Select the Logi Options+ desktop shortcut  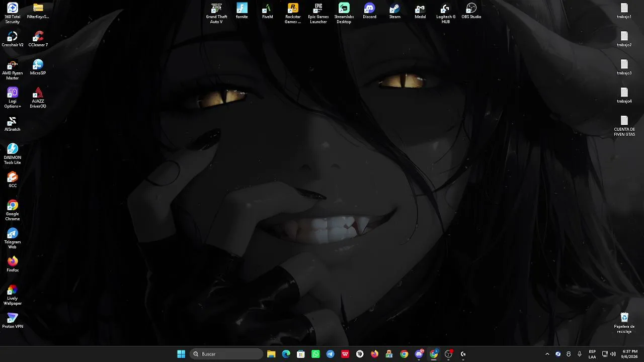pos(13,98)
